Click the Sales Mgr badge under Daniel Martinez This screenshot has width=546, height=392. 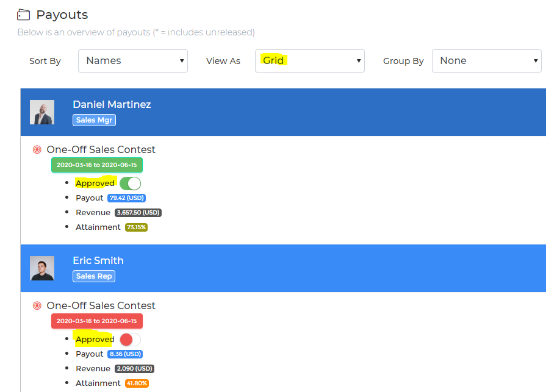click(x=93, y=120)
